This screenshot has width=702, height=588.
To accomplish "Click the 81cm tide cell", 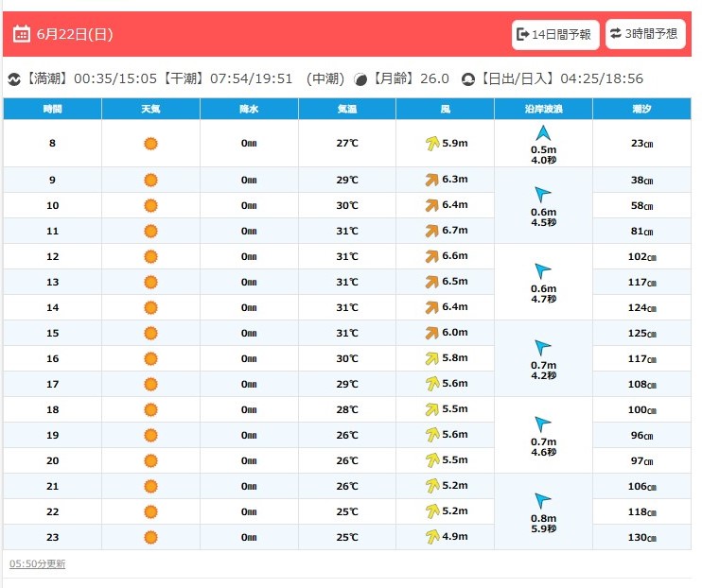I will pyautogui.click(x=641, y=231).
